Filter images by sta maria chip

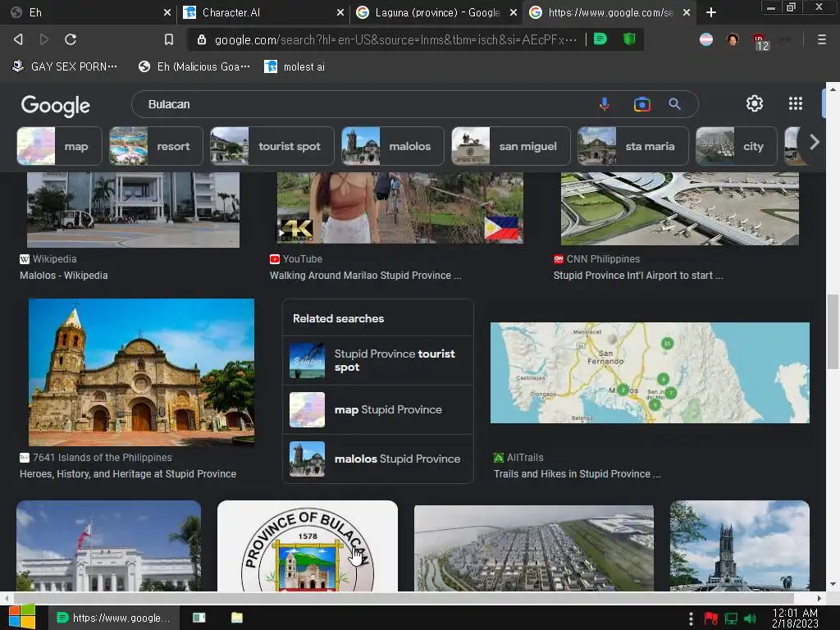tap(632, 146)
